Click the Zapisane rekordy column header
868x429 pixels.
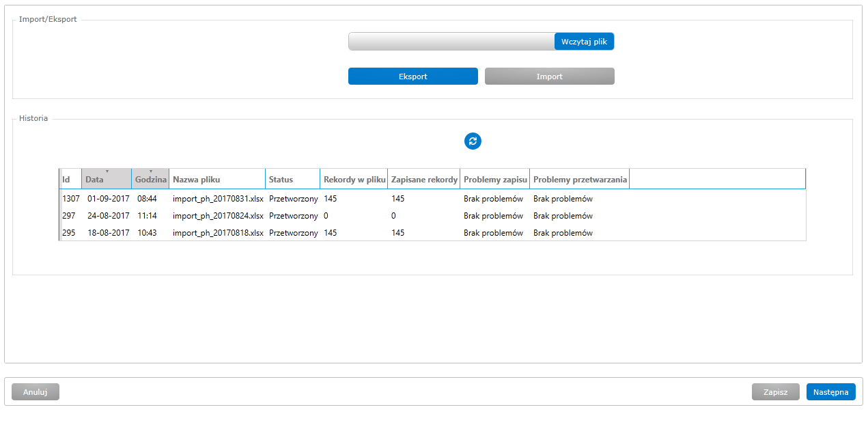point(423,179)
